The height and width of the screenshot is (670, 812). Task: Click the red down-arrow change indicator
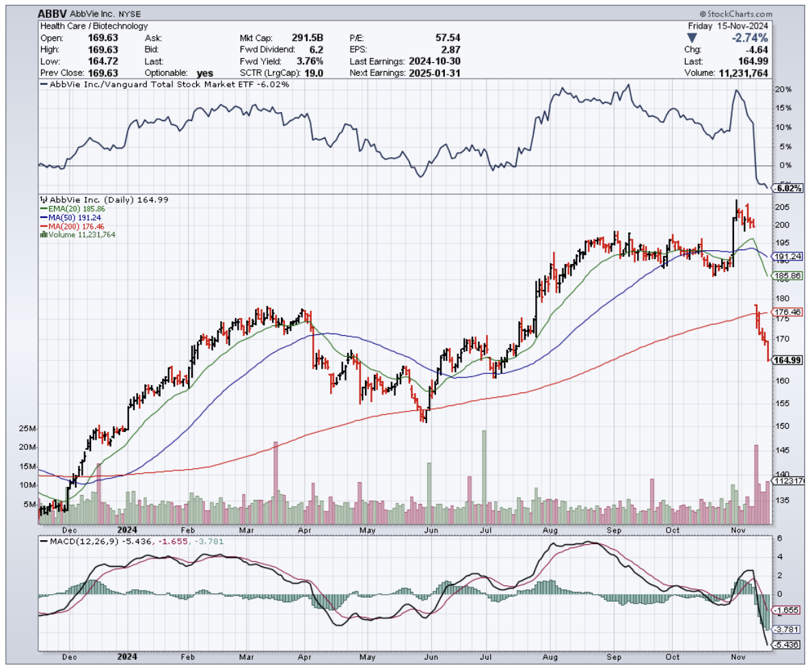[692, 38]
